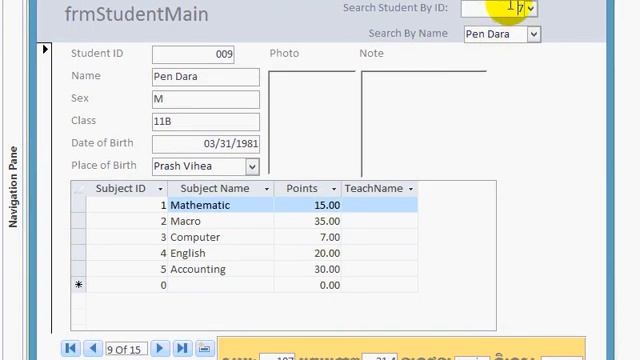Click points value 30.00
Viewport: 640px width, 360px height.
coord(308,269)
